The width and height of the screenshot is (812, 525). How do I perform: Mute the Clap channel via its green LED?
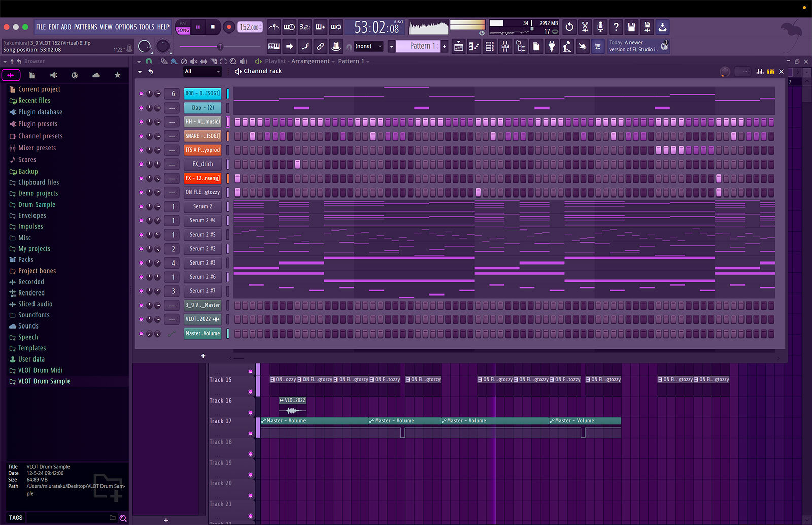(x=141, y=108)
